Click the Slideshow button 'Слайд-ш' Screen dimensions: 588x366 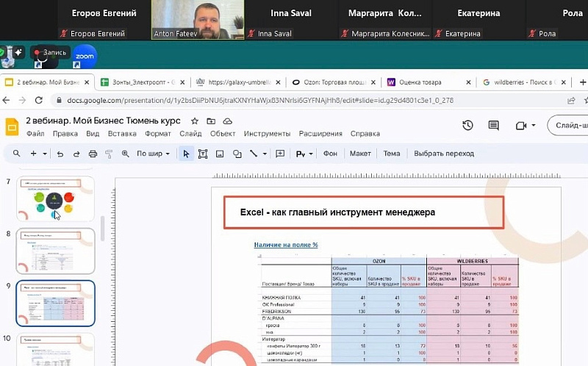567,125
